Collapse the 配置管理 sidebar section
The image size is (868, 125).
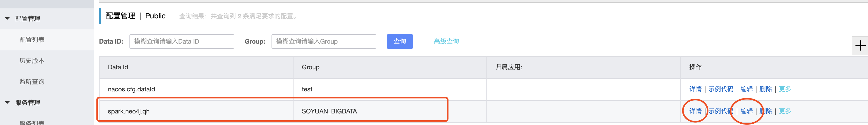pos(8,19)
